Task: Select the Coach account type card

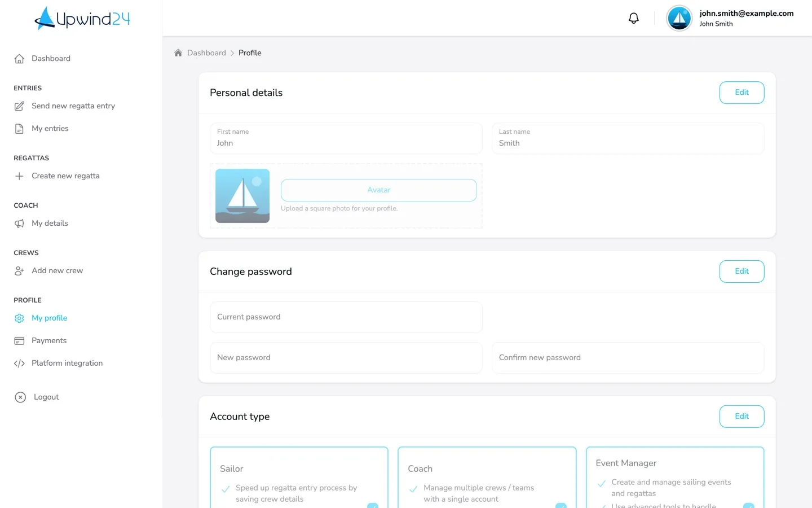Action: pyautogui.click(x=487, y=478)
